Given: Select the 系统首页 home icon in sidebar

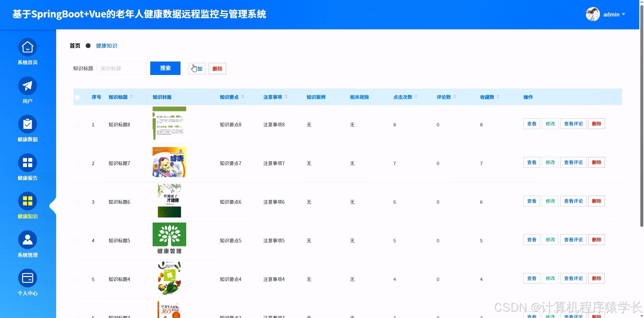Looking at the screenshot, I should pyautogui.click(x=27, y=47).
